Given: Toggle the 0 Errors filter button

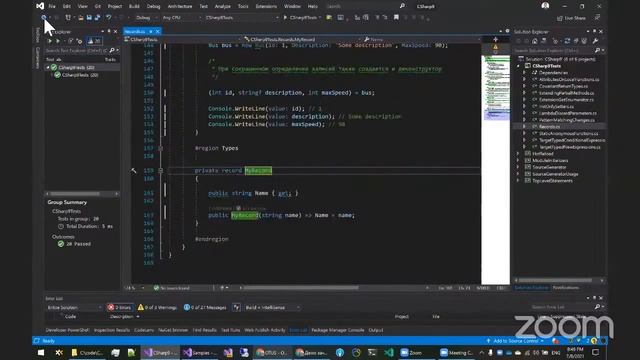Looking at the screenshot, I should coord(120,307).
